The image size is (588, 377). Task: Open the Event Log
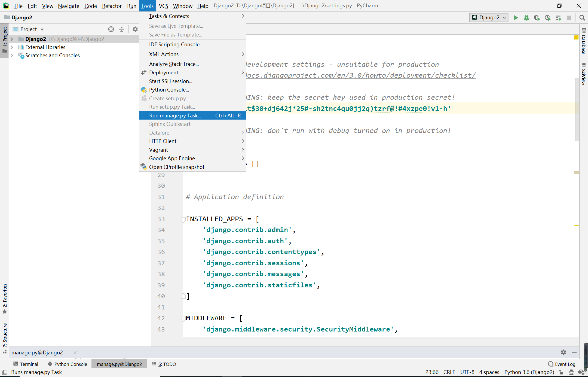[562, 364]
